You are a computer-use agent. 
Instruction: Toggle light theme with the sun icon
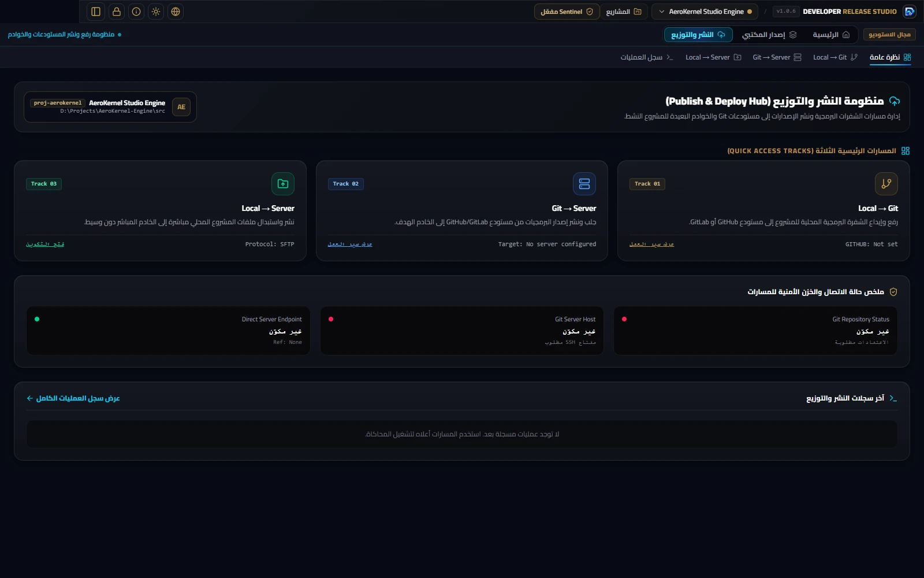[x=156, y=12]
